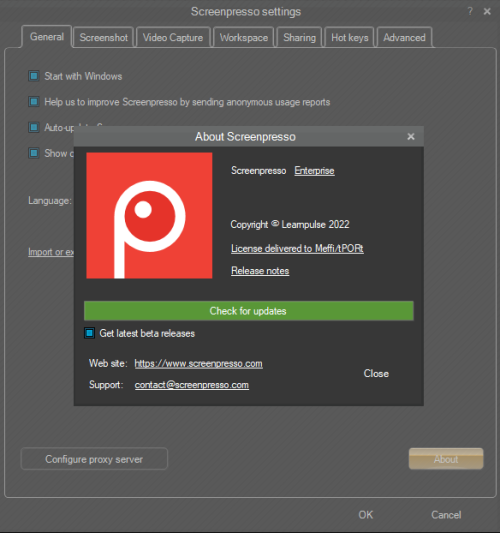This screenshot has height=533, width=500.
Task: Toggle Start with Windows checkbox
Action: coord(34,76)
